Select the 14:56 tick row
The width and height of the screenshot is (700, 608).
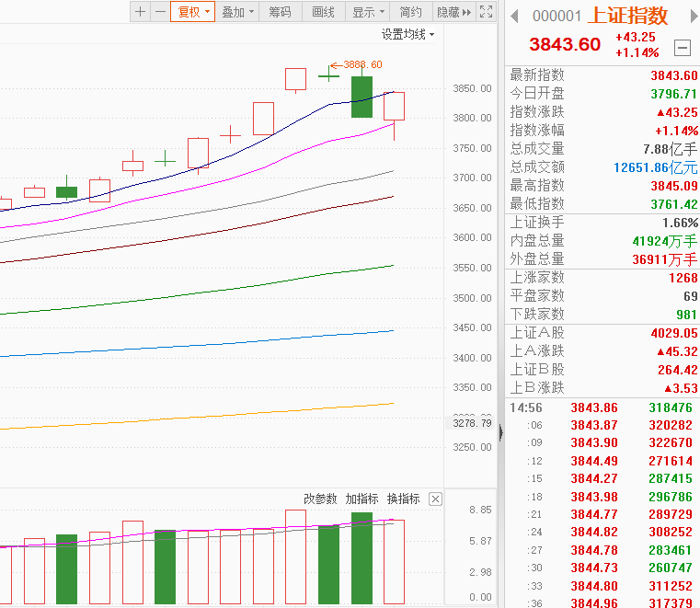(x=603, y=407)
